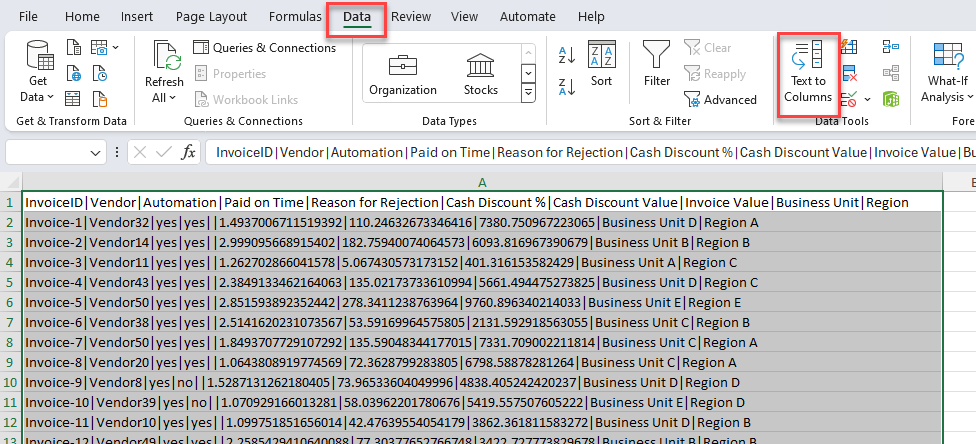The image size is (976, 444).
Task: Click into the formula bar text
Action: pos(591,153)
